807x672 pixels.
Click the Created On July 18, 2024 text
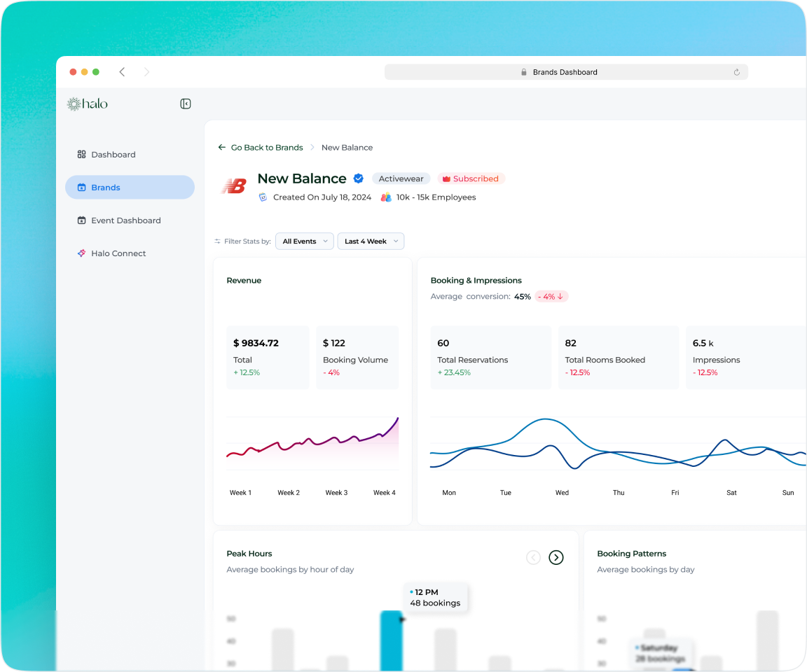[x=322, y=197]
